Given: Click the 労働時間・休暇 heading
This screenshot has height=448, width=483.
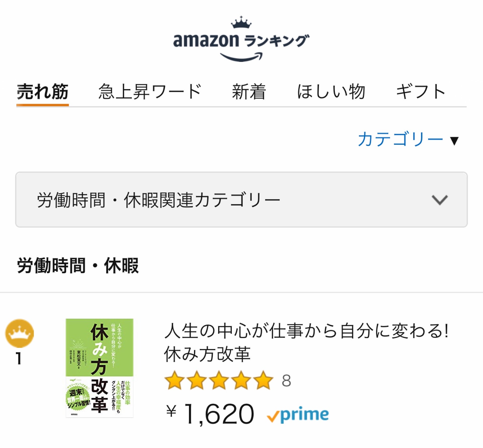Looking at the screenshot, I should (x=78, y=266).
